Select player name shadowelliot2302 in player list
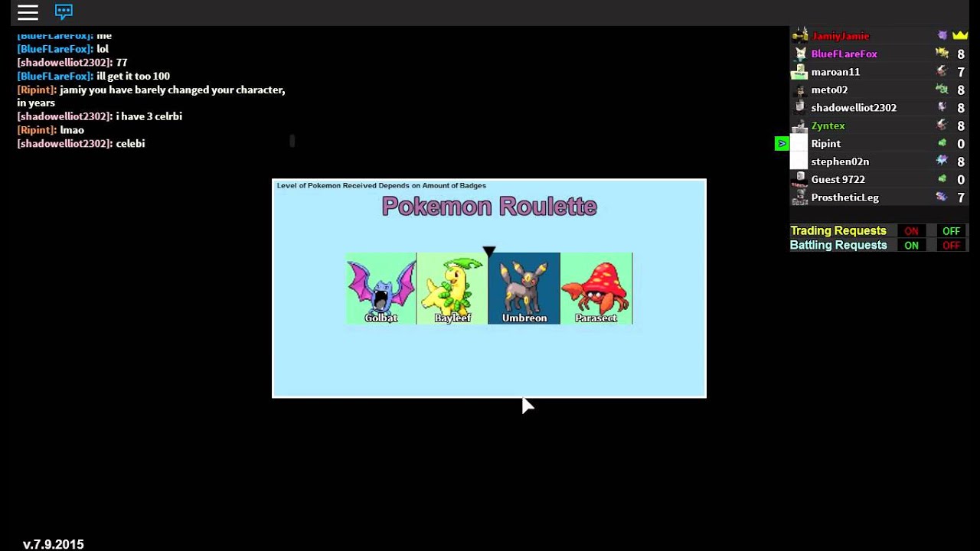This screenshot has height=551, width=980. (854, 108)
